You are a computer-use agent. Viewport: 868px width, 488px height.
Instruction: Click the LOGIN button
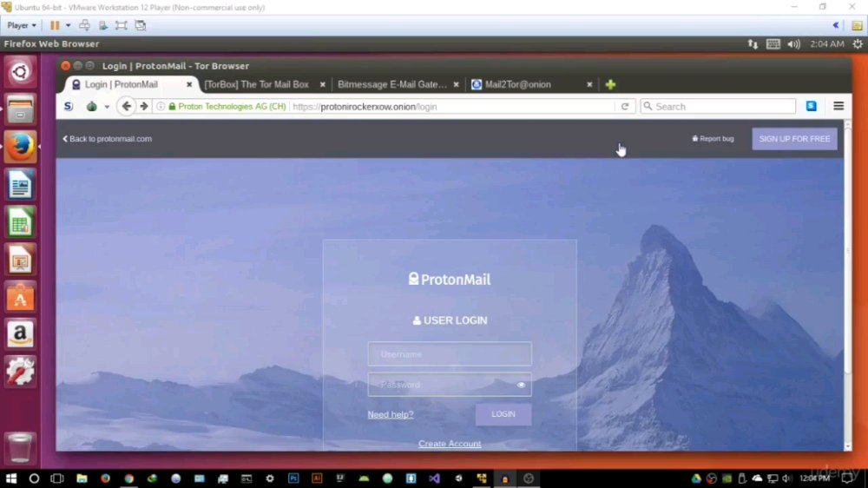point(503,414)
